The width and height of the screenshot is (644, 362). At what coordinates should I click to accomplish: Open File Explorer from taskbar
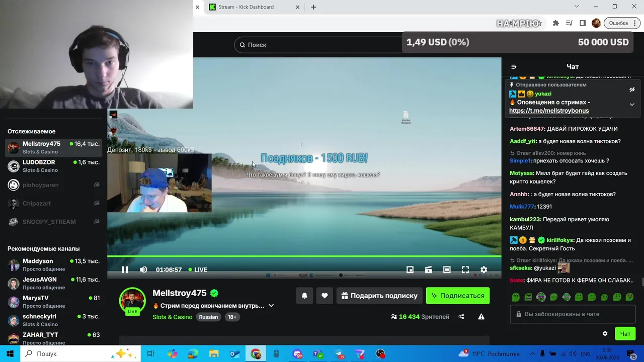click(x=214, y=354)
